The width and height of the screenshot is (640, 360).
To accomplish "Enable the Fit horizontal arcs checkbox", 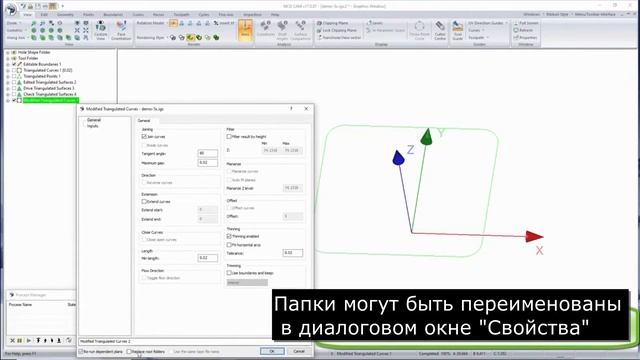I will click(229, 245).
